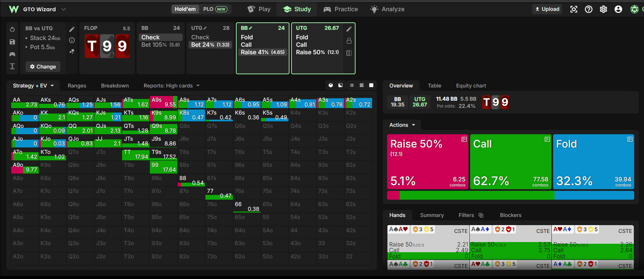The image size is (644, 279).
Task: Switch matrix to the cube view mode
Action: [x=331, y=85]
